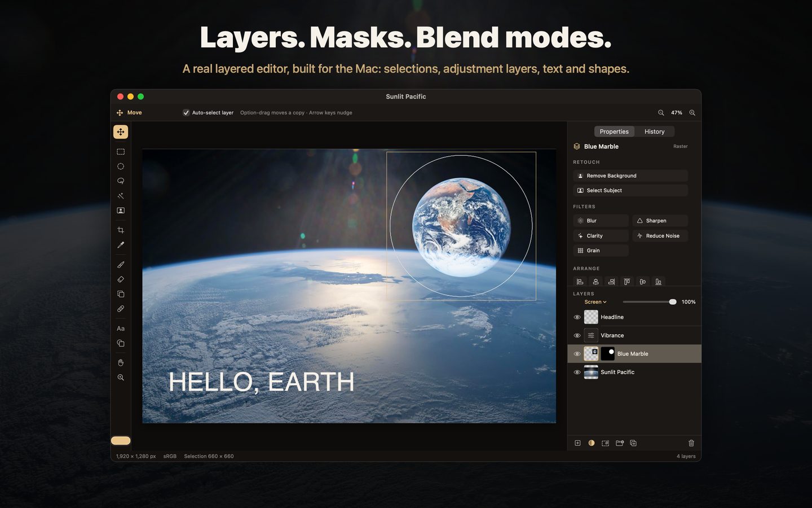Select the Text tool labeled Aa
This screenshot has height=508, width=812.
point(121,329)
